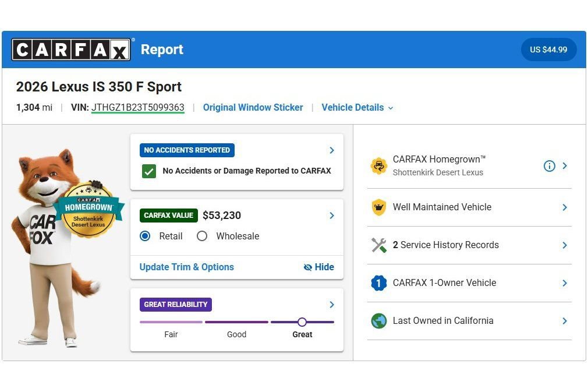Toggle the green No Accidents checkbox
This screenshot has width=588, height=392.
click(x=149, y=171)
